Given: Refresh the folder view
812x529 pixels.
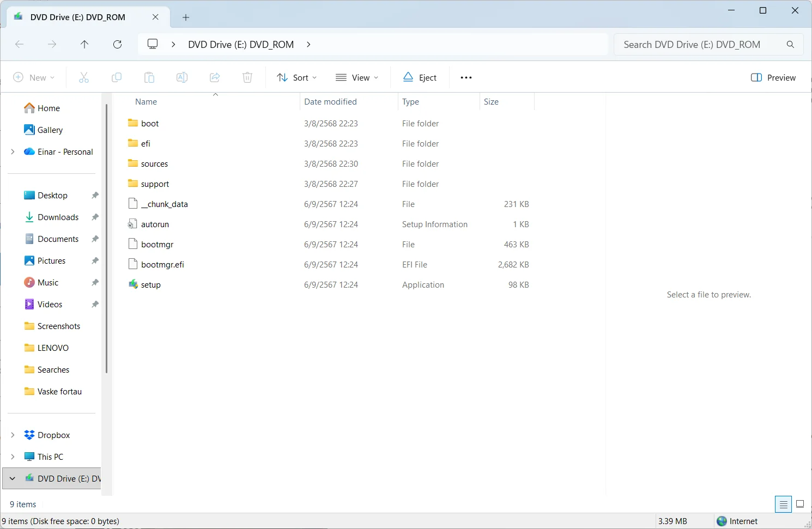Looking at the screenshot, I should 117,44.
